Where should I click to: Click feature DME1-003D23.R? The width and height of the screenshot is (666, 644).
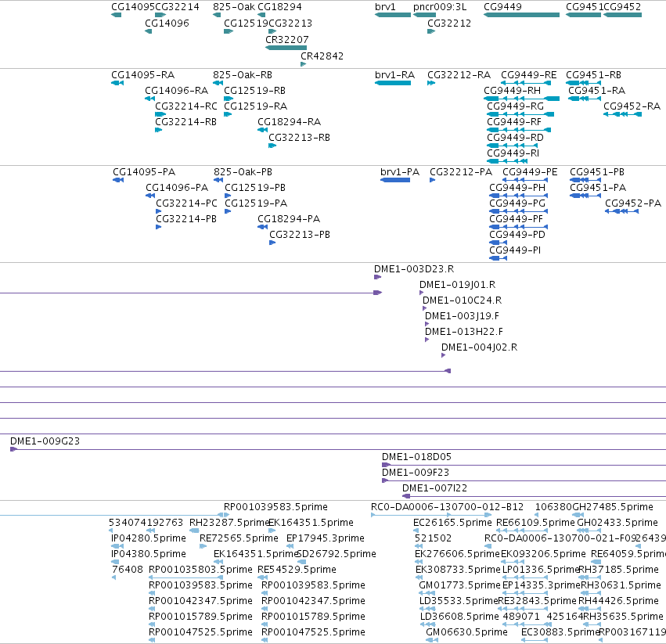pos(414,270)
